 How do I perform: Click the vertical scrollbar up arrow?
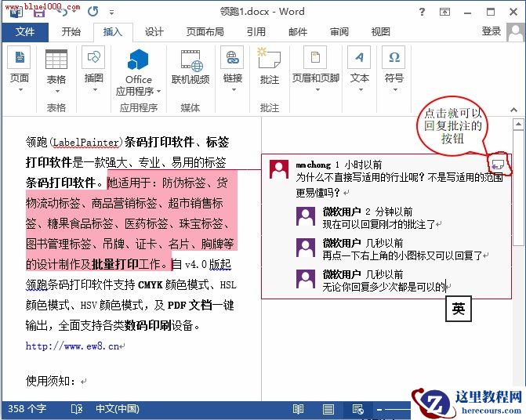click(518, 125)
